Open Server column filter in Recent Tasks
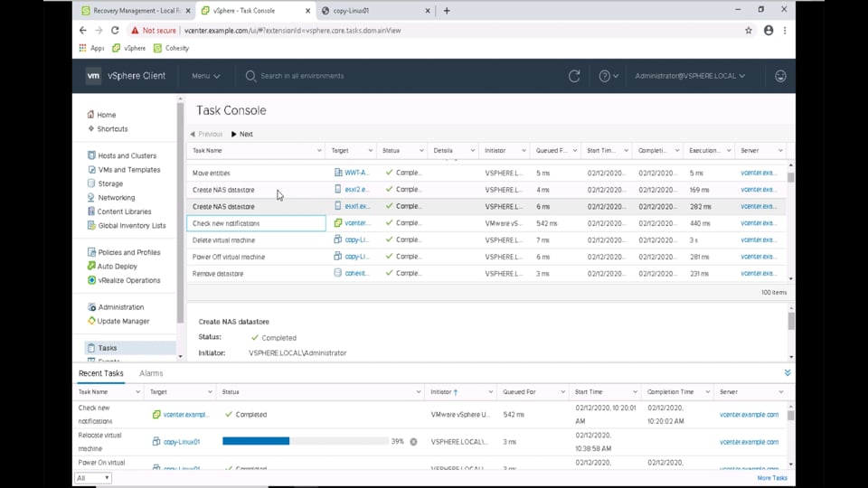This screenshot has height=488, width=868. pos(780,391)
